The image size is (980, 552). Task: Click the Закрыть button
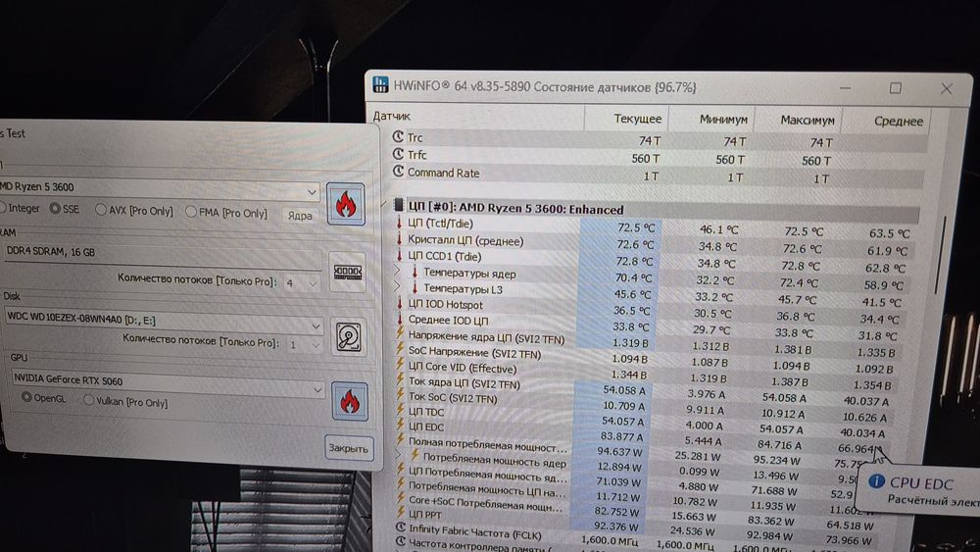[349, 448]
